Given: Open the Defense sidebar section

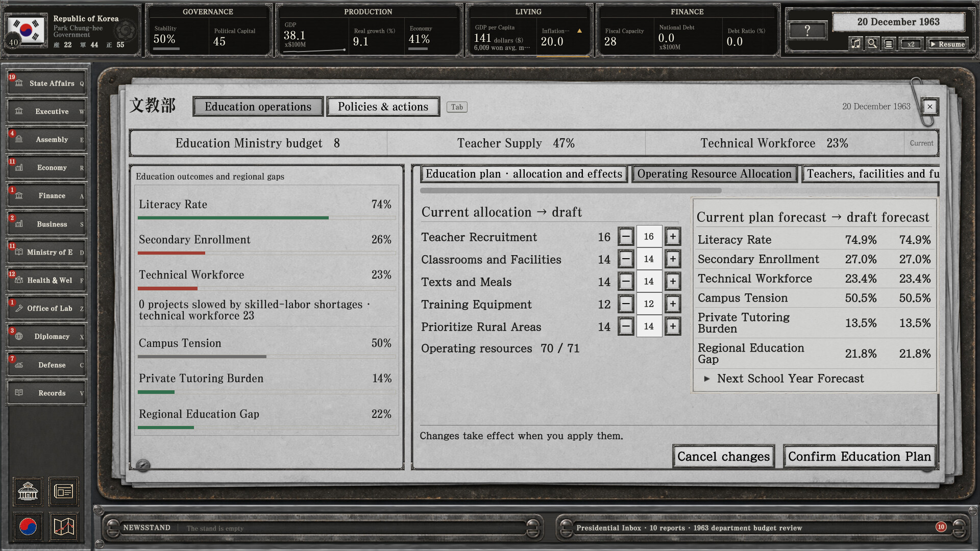Looking at the screenshot, I should pos(46,365).
